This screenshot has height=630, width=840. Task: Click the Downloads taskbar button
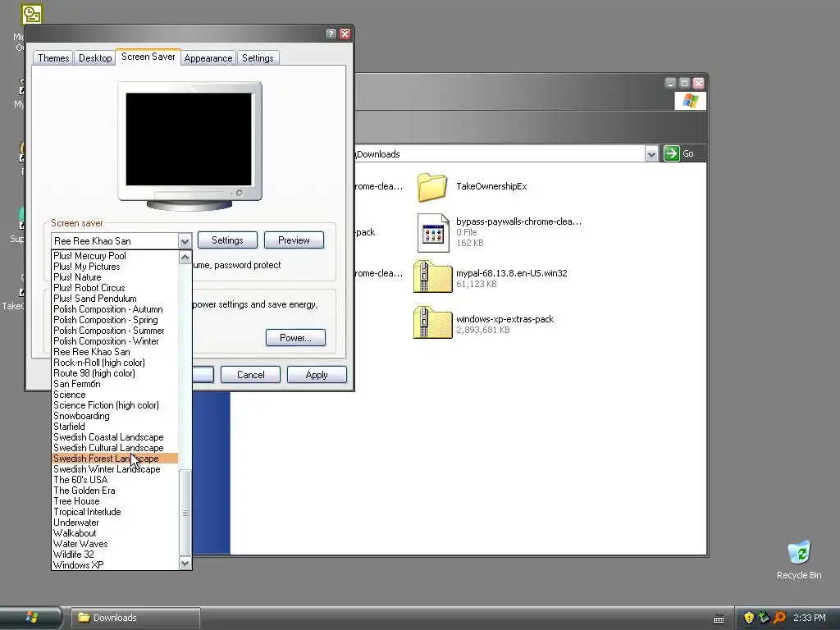tap(135, 618)
